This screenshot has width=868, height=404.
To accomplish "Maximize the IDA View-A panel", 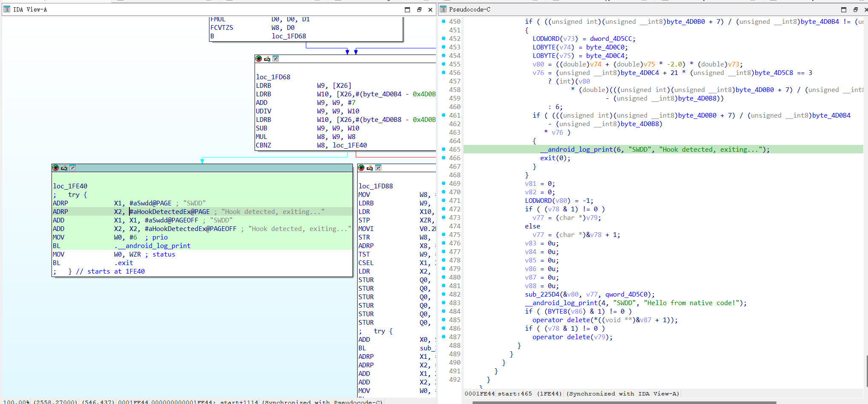I will tap(407, 10).
